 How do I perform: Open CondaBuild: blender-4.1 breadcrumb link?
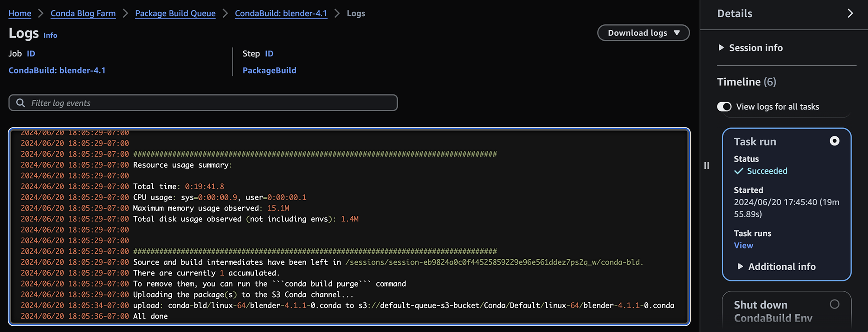[x=281, y=14]
